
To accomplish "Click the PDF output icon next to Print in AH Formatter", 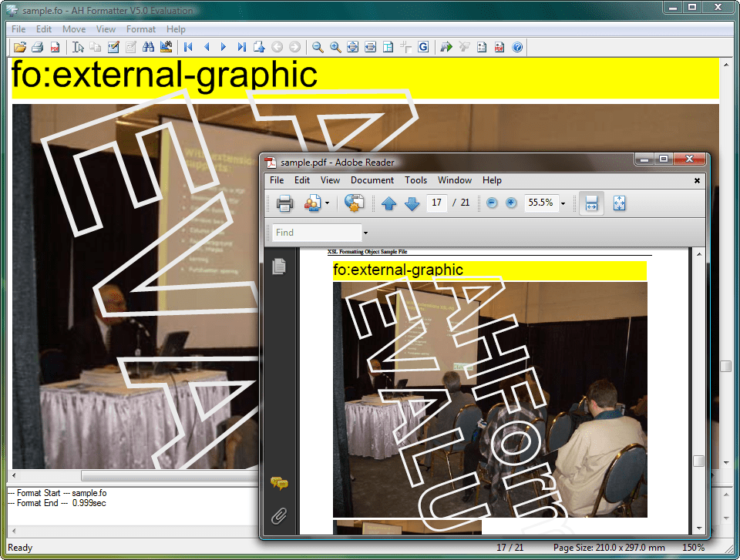I will (x=55, y=47).
